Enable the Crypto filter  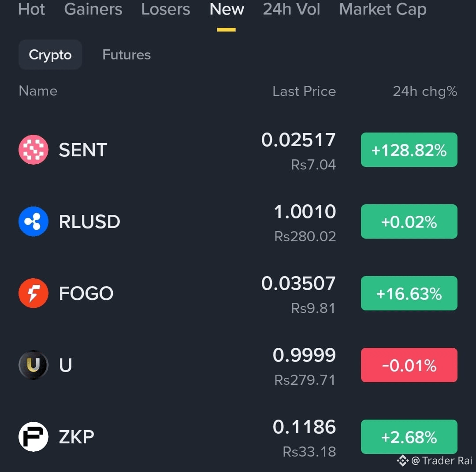[50, 55]
